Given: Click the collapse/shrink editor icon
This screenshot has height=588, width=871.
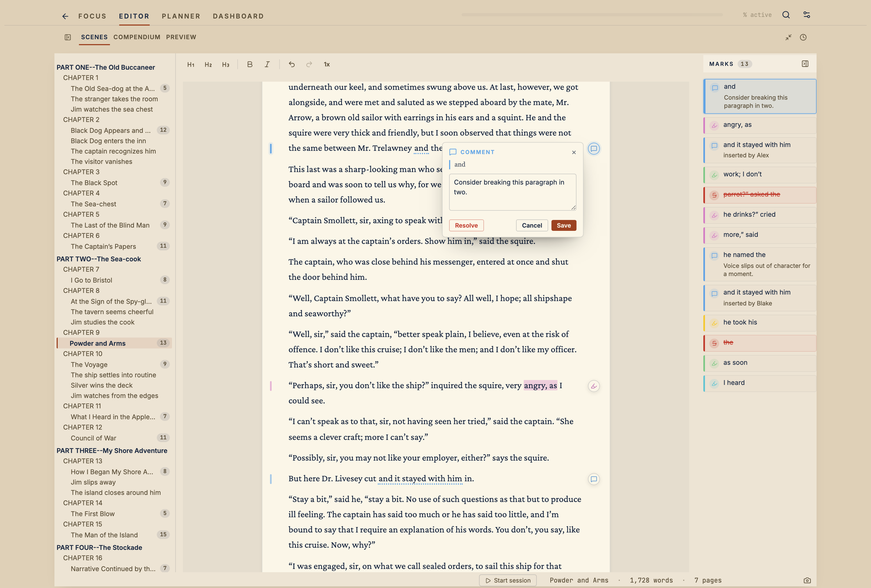Looking at the screenshot, I should tap(789, 37).
